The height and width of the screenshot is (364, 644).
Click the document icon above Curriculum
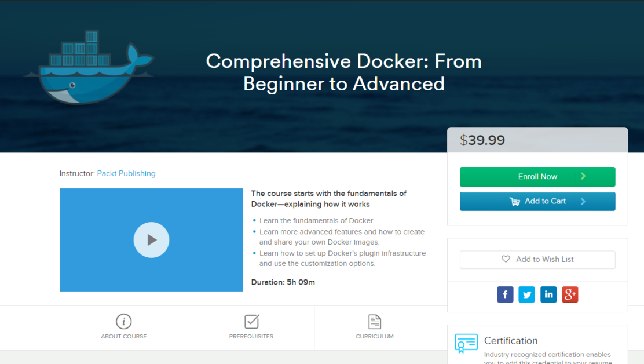click(x=374, y=321)
